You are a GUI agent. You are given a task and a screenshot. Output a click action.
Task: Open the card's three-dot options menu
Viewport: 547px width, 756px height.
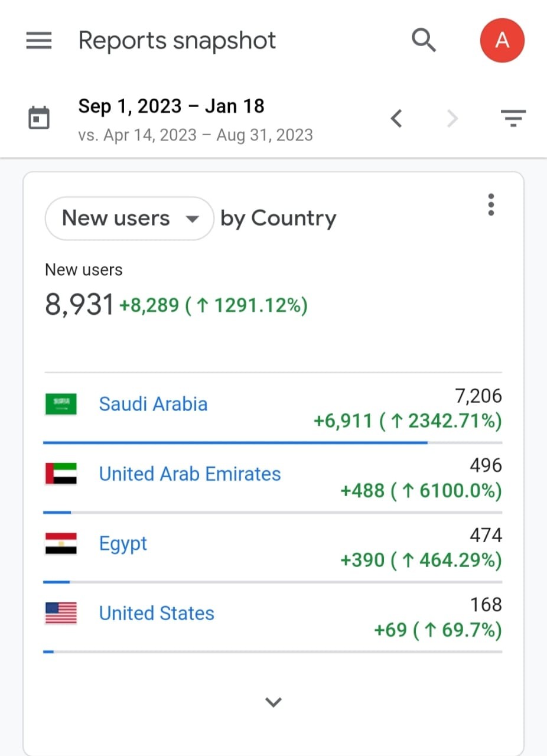(491, 204)
